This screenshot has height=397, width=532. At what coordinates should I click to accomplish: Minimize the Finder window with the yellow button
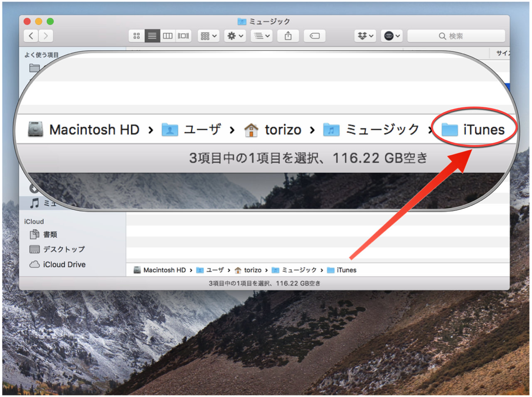point(39,21)
